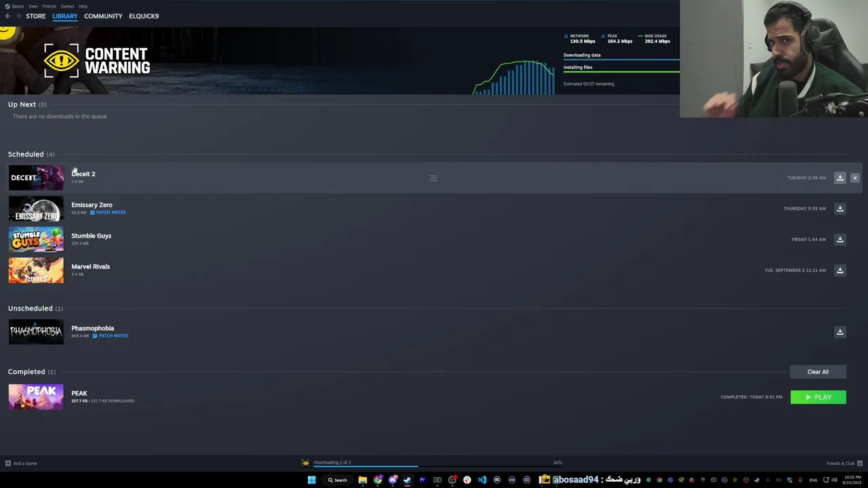Click Add a Game

pyautogui.click(x=21, y=464)
